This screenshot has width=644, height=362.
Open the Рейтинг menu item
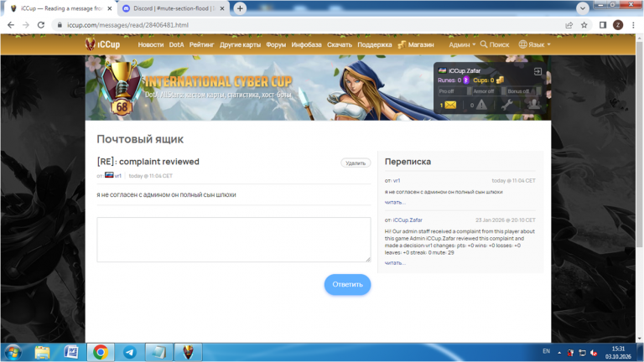pos(201,44)
